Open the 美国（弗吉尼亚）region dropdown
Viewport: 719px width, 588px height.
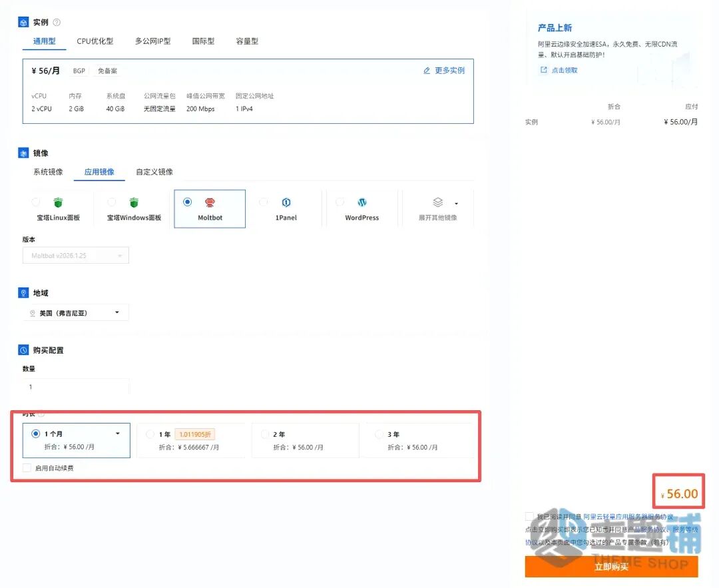click(76, 313)
